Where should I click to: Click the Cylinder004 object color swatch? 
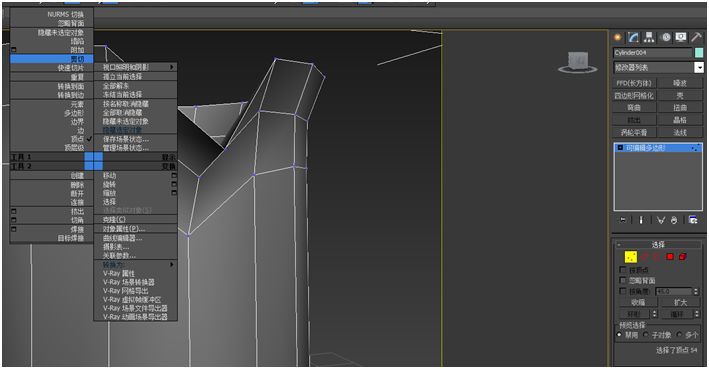point(699,53)
